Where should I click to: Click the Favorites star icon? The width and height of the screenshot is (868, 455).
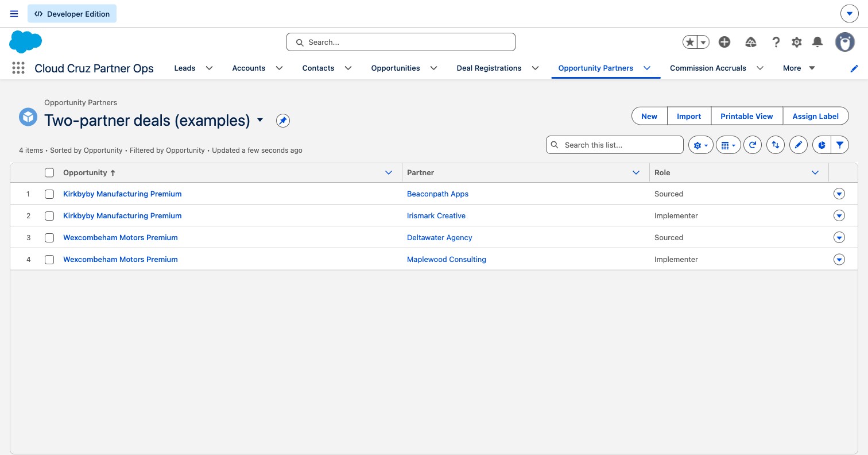(690, 42)
